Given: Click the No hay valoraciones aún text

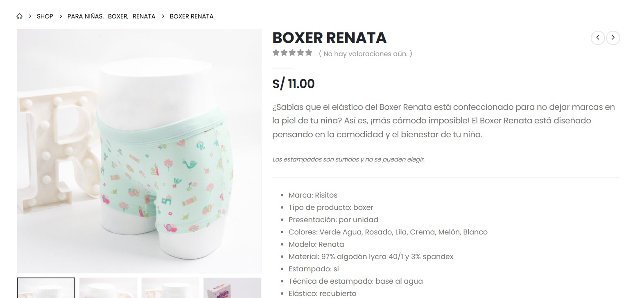Looking at the screenshot, I should 366,54.
